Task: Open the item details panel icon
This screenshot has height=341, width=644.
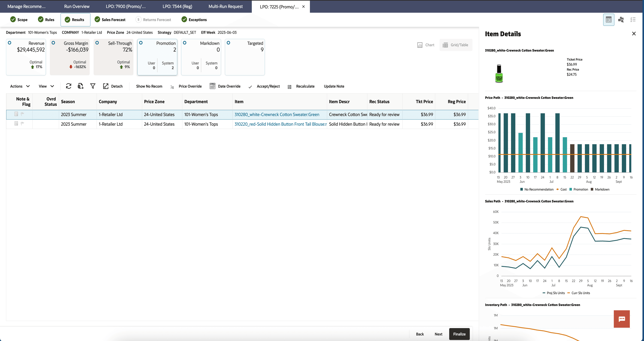Action: pos(608,20)
